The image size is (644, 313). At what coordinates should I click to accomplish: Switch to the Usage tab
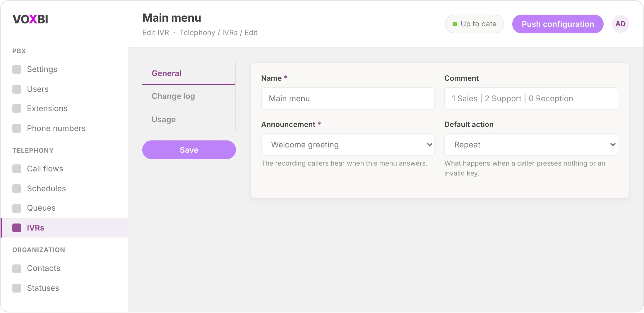pos(189,119)
